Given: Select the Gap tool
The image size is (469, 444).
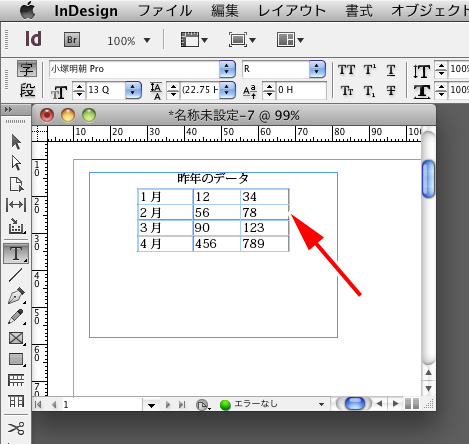Looking at the screenshot, I should (x=16, y=205).
